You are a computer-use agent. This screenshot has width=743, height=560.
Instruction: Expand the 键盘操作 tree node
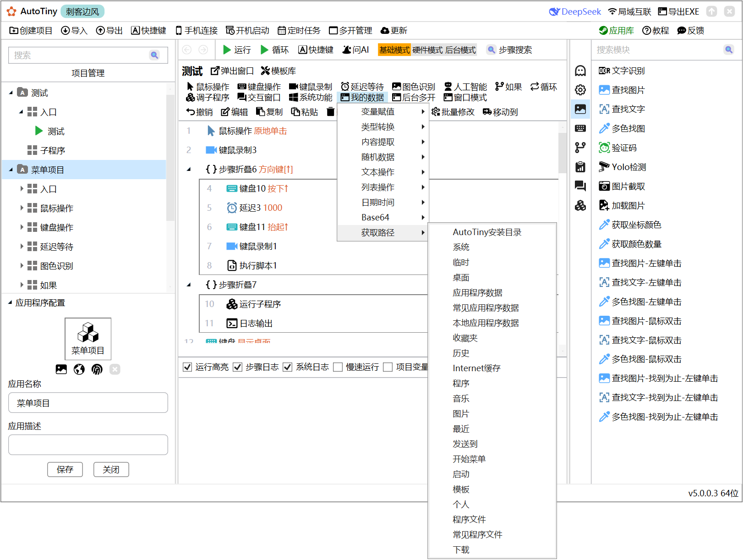pos(21,227)
